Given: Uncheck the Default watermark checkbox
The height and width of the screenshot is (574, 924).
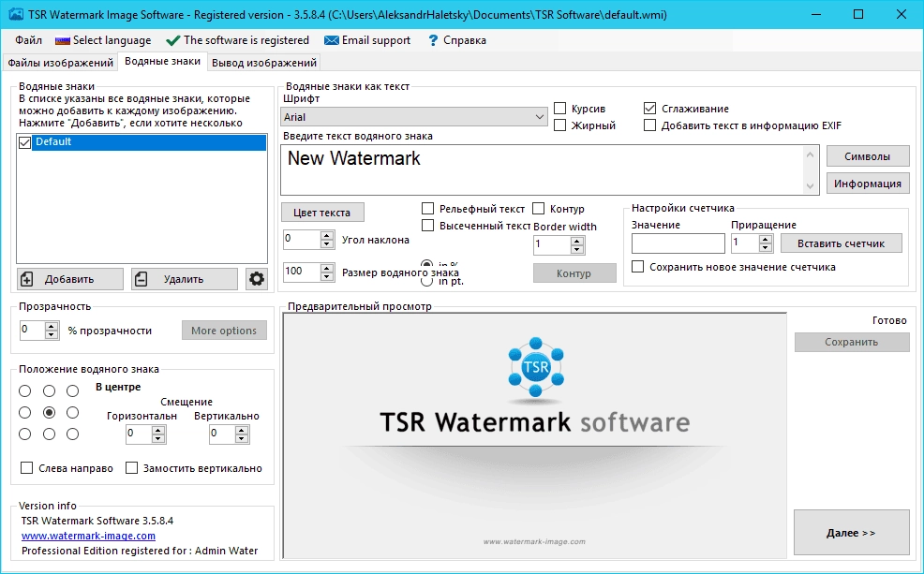Looking at the screenshot, I should point(24,142).
